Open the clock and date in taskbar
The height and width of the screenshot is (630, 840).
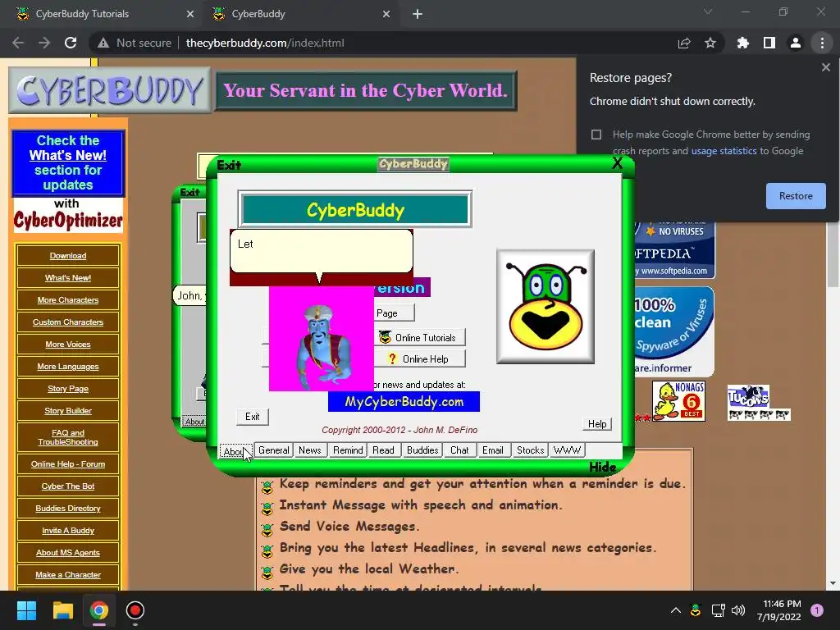pos(778,610)
